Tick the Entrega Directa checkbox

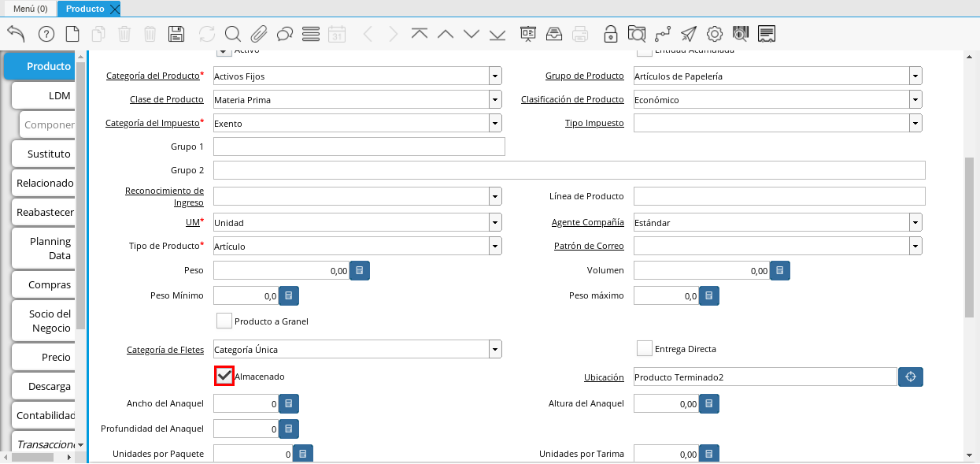[x=645, y=348]
